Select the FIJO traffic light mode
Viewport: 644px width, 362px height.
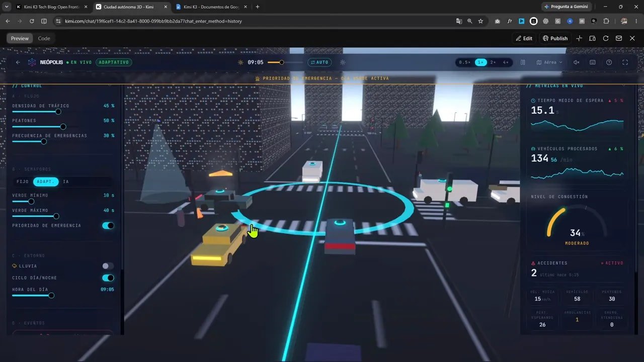pos(23,182)
